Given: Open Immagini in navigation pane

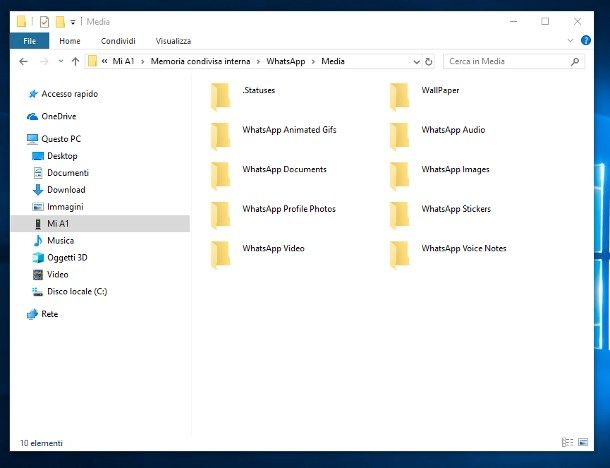Looking at the screenshot, I should pos(58,207).
